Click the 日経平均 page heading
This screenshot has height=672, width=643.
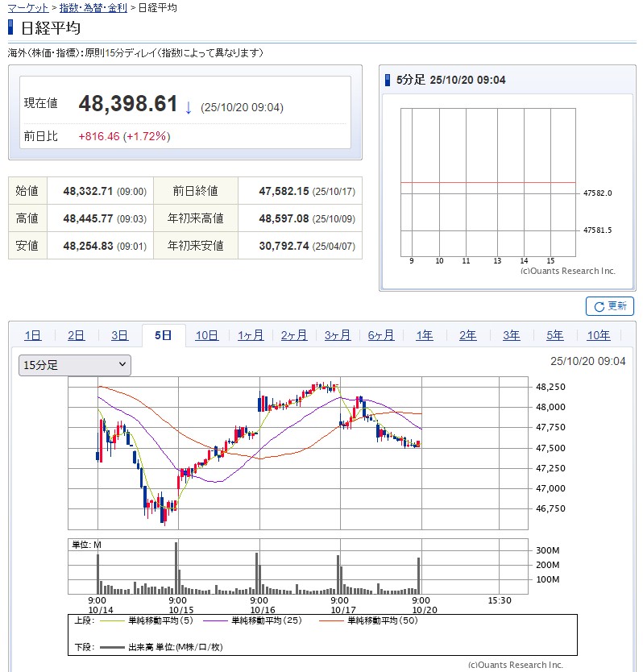[x=51, y=28]
